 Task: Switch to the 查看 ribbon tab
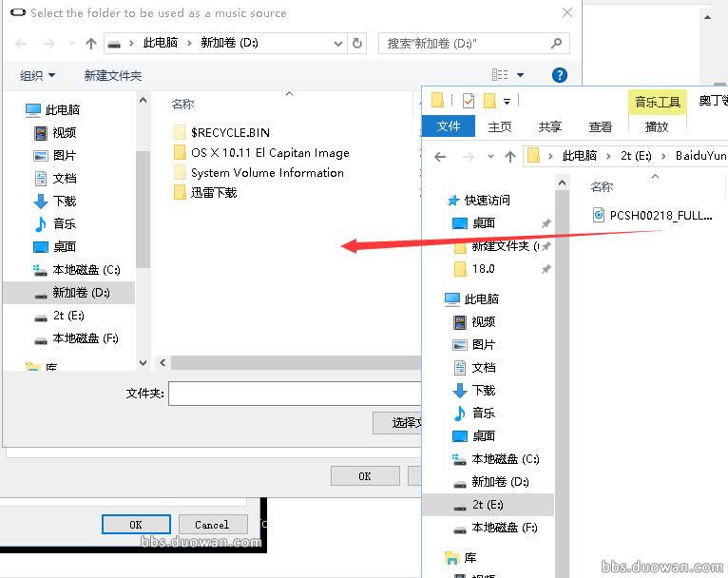coord(601,126)
